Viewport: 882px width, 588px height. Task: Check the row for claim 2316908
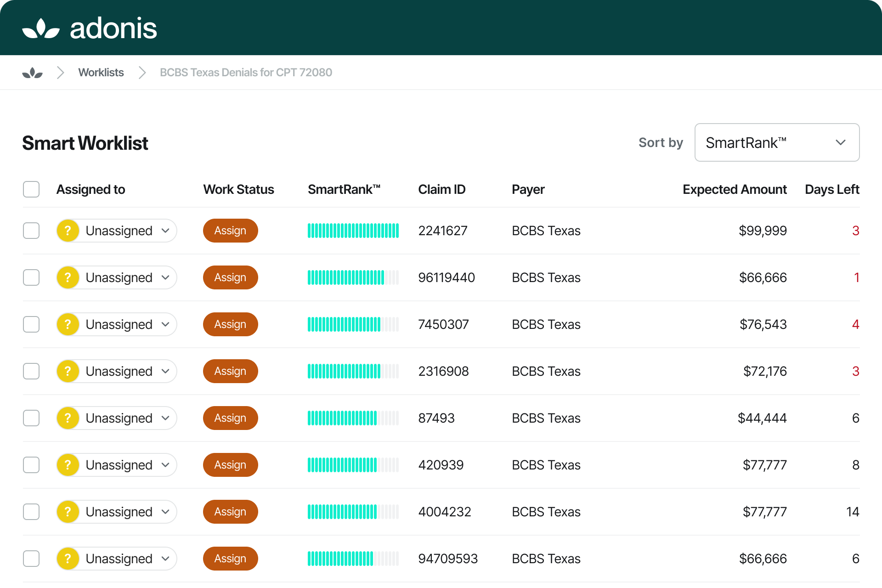(x=31, y=371)
